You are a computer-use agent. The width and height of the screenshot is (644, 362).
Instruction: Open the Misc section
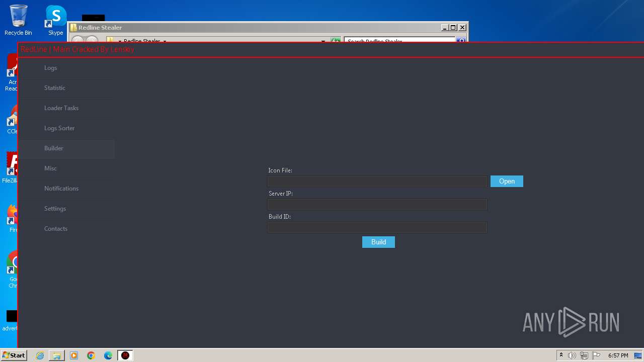(x=50, y=168)
